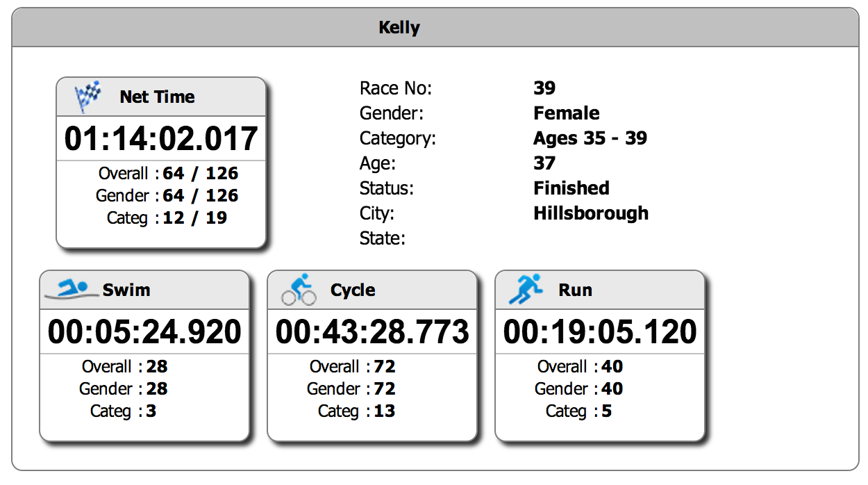Click the checkered flag icon
Image resolution: width=868 pixels, height=485 pixels.
(87, 97)
